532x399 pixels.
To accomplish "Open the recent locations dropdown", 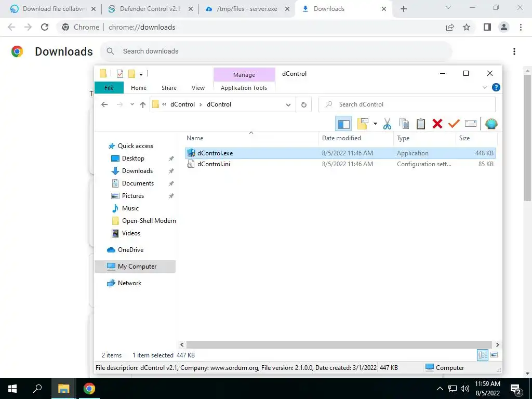I will (x=132, y=104).
